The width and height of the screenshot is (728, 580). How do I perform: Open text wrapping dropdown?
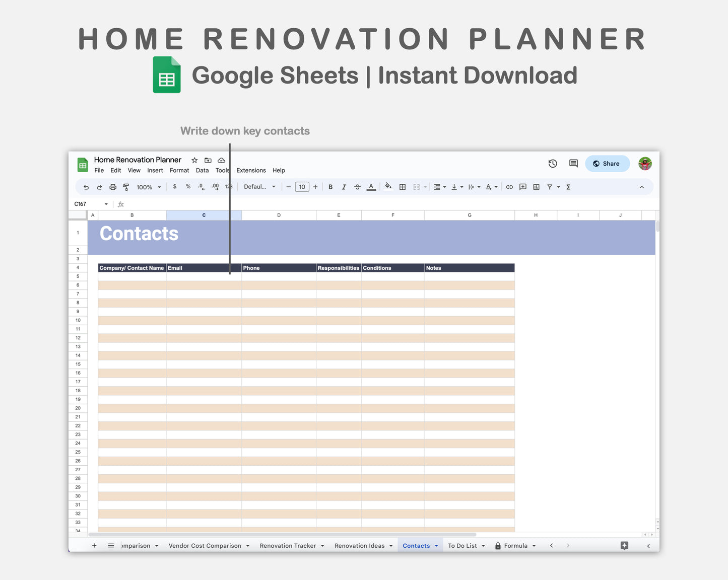474,187
